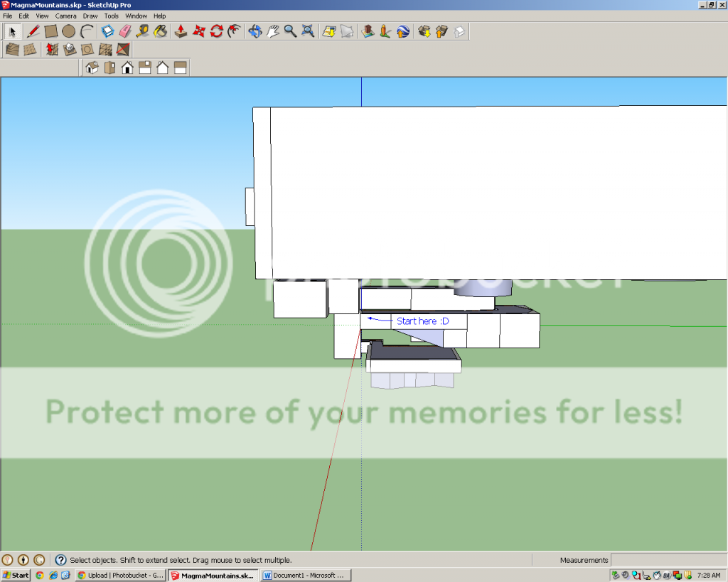
Task: Click the status bar help question icon
Action: point(60,560)
